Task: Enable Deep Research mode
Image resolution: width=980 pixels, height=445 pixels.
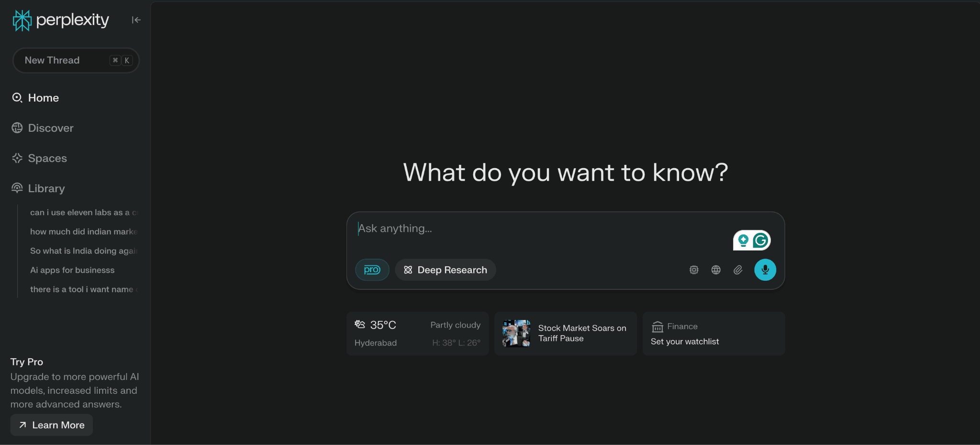Action: tap(445, 270)
